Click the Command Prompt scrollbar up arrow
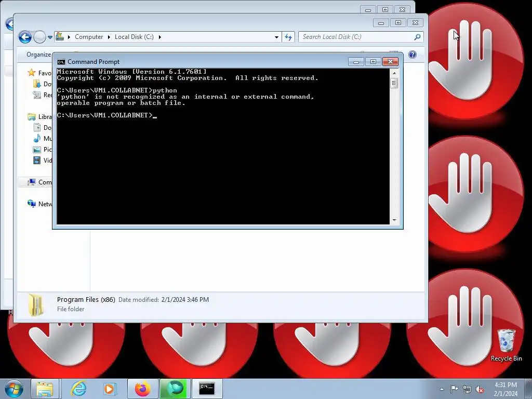532x399 pixels. [x=394, y=73]
